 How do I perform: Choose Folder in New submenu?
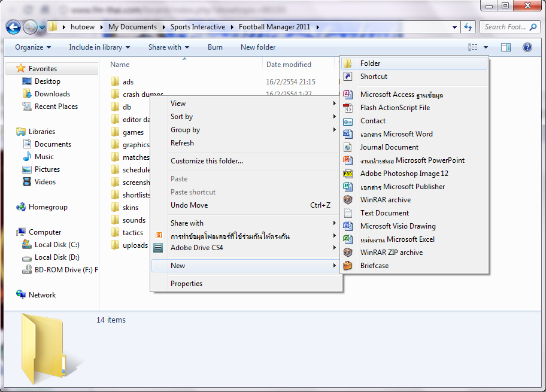(x=414, y=63)
